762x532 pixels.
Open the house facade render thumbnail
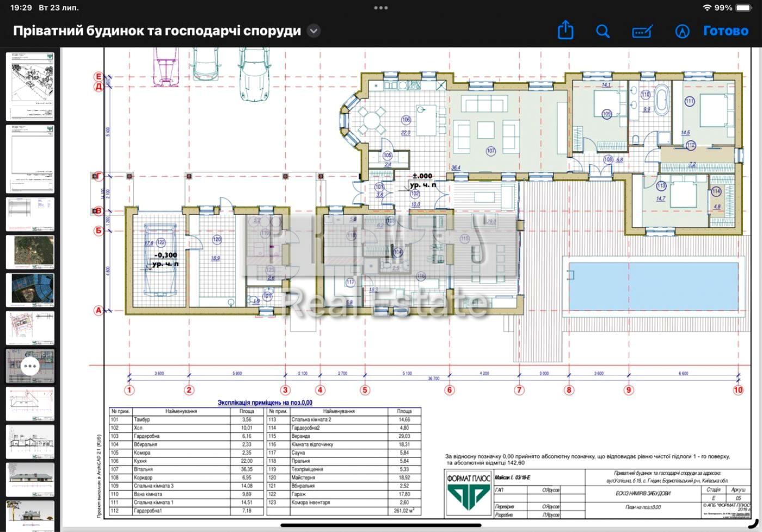click(x=30, y=480)
